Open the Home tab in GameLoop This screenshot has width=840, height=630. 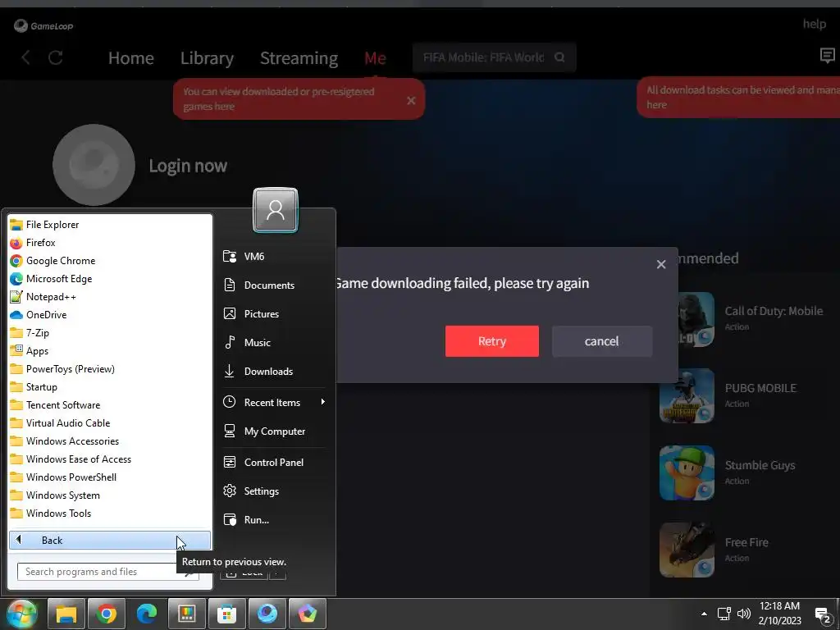[x=130, y=58]
